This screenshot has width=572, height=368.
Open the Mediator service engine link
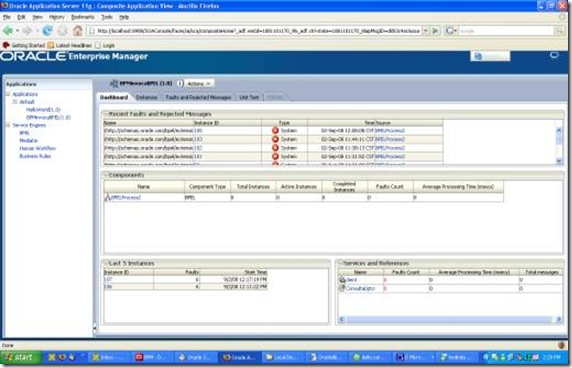(28, 140)
